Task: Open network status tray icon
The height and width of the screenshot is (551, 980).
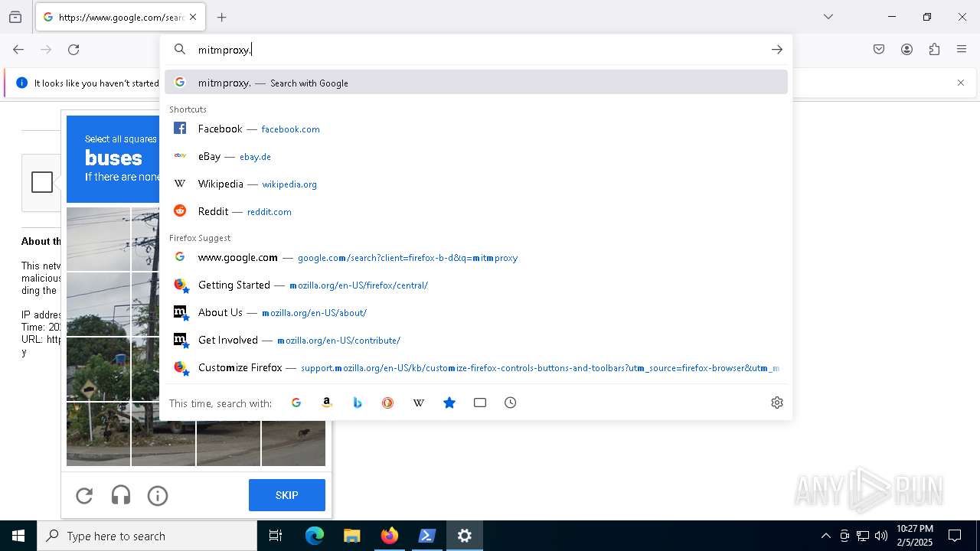Action: point(862,536)
